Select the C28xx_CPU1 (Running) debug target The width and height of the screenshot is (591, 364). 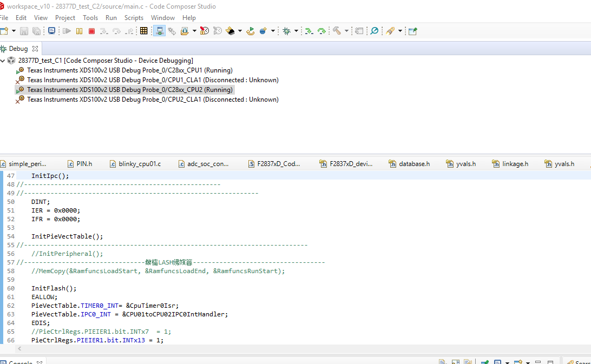click(129, 70)
